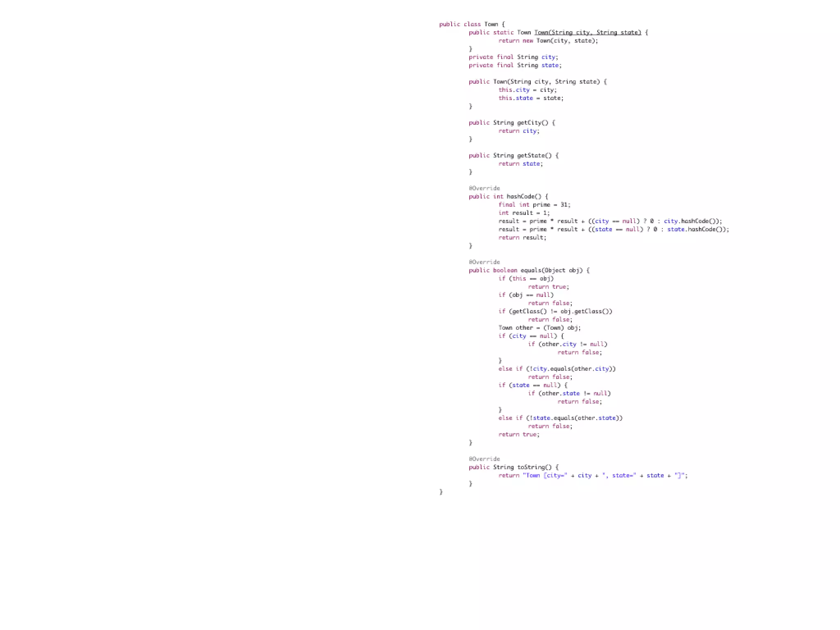Click the 'if (obj == null)' condition

(526, 295)
